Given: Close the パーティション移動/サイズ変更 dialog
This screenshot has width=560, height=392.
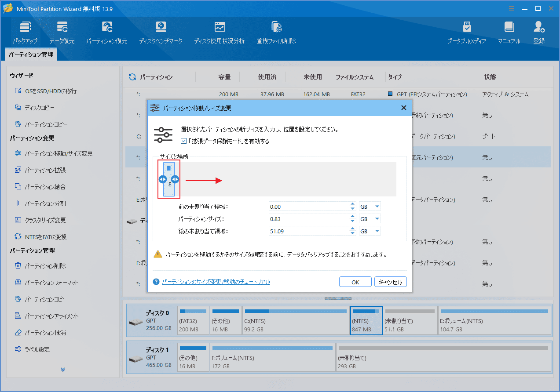Looking at the screenshot, I should click(x=403, y=108).
